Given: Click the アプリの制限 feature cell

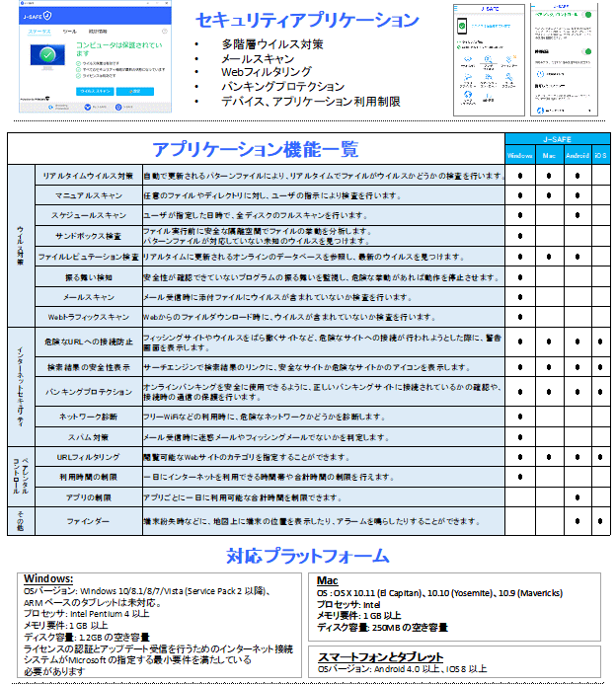Looking at the screenshot, I should [x=89, y=497].
